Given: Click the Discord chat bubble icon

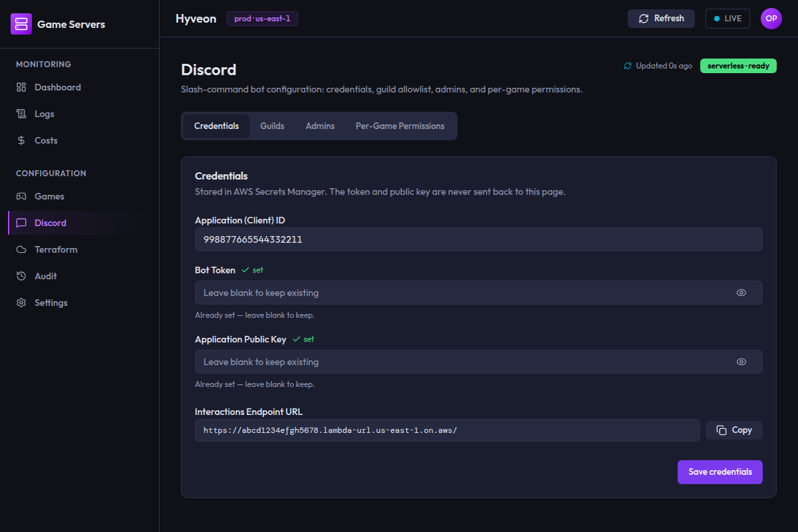Looking at the screenshot, I should tap(21, 223).
